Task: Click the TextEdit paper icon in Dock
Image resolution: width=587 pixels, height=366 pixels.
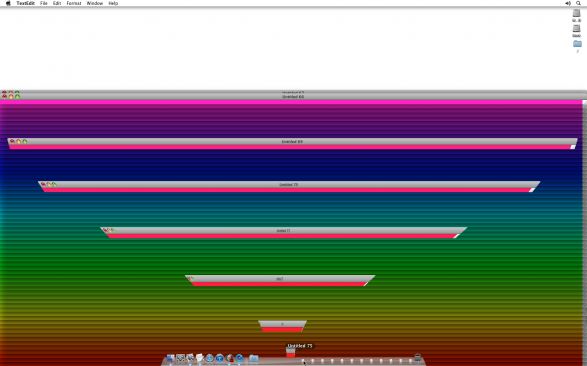Action: point(200,358)
